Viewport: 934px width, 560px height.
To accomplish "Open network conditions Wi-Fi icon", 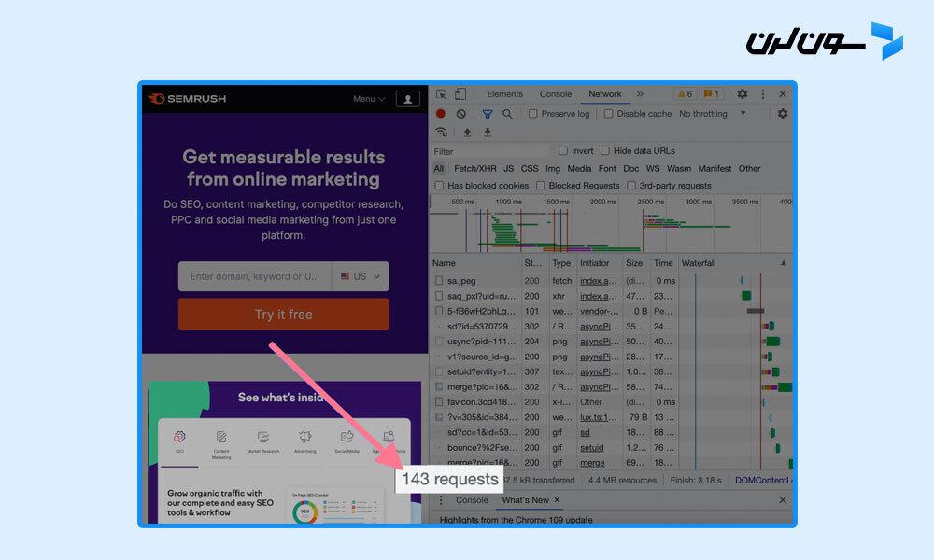I will click(x=442, y=133).
